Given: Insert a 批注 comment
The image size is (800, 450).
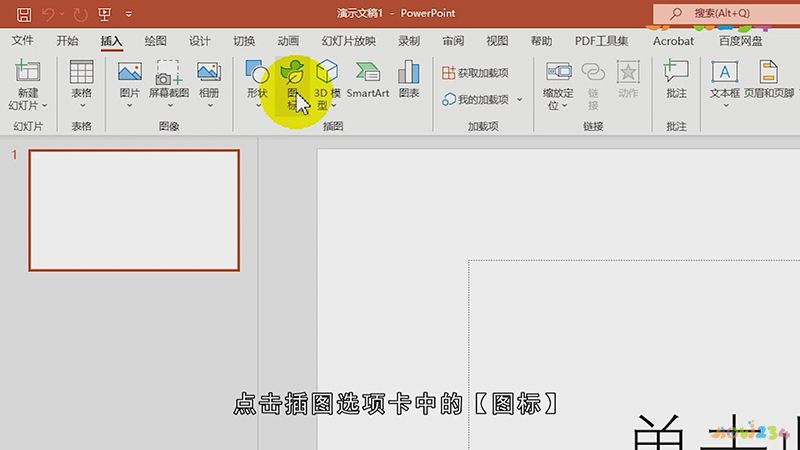Looking at the screenshot, I should click(677, 79).
